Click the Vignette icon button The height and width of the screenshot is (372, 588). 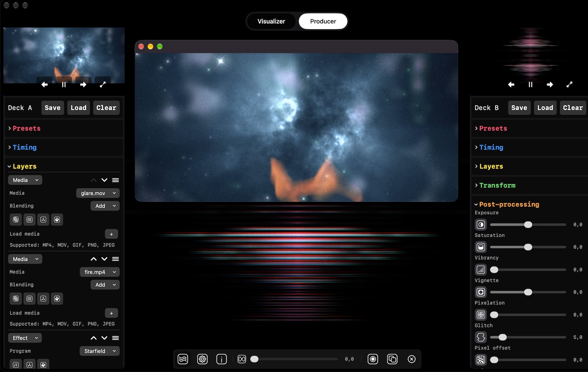pyautogui.click(x=481, y=292)
